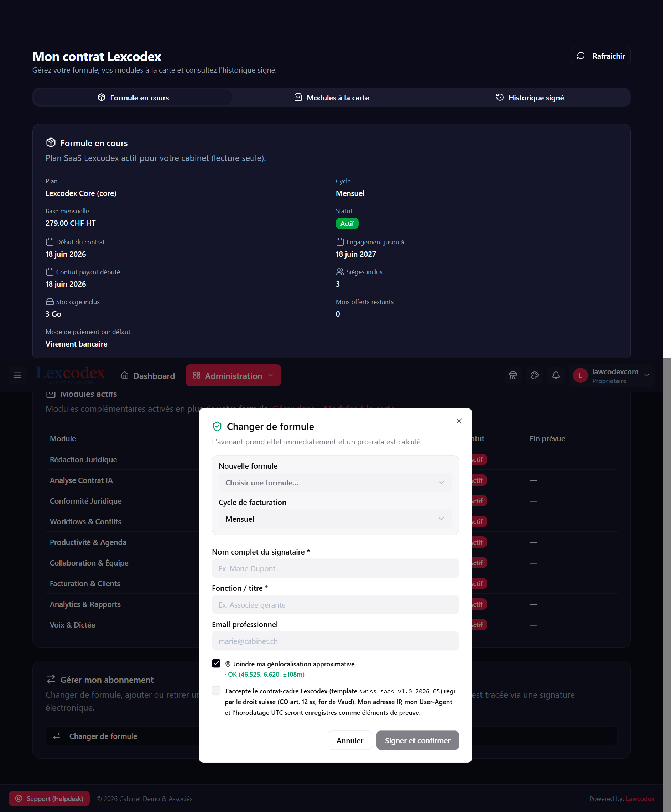The height and width of the screenshot is (812, 671).
Task: Click the Formule en cours box icon
Action: point(51,142)
